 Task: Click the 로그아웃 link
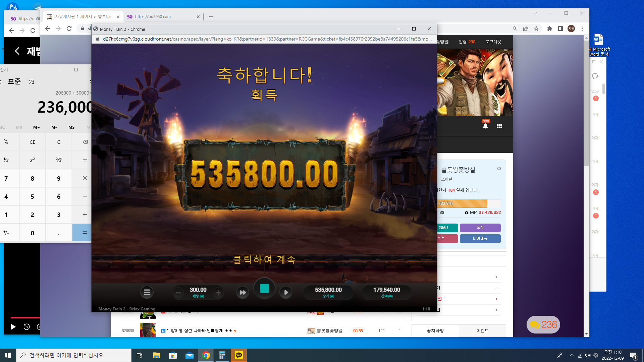coord(493,42)
